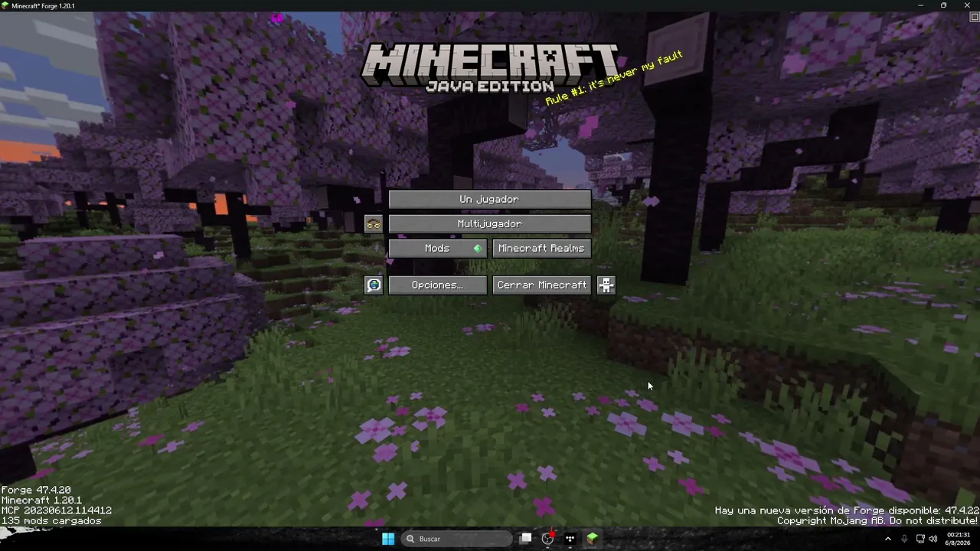The image size is (980, 551).
Task: Click the Buscar taskbar search box
Action: pyautogui.click(x=456, y=539)
